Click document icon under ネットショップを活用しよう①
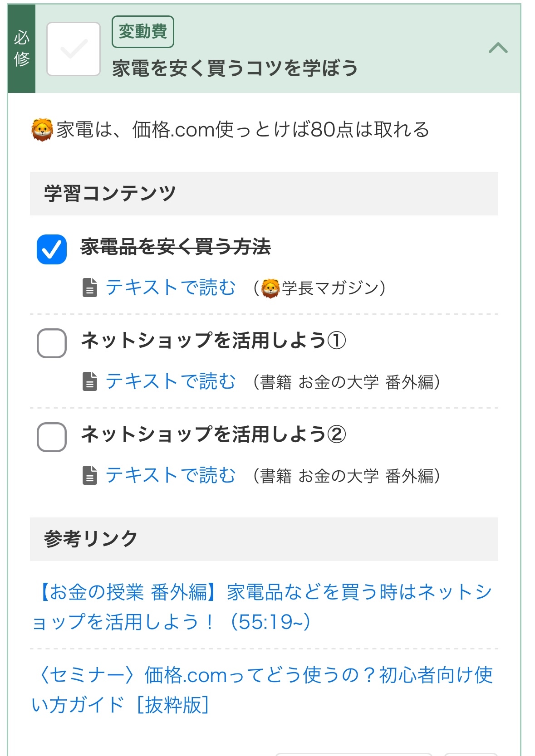Viewport: 535px width, 756px height. [90, 381]
